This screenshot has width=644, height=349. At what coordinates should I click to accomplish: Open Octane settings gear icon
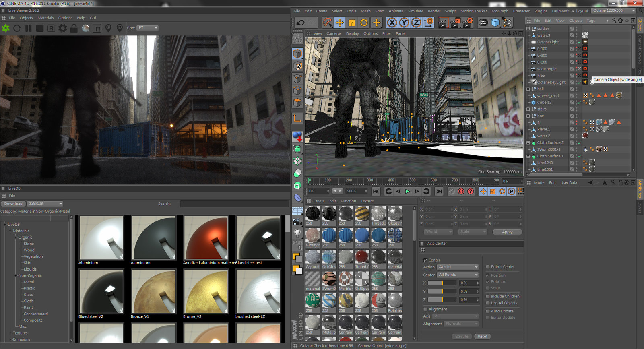(x=63, y=28)
